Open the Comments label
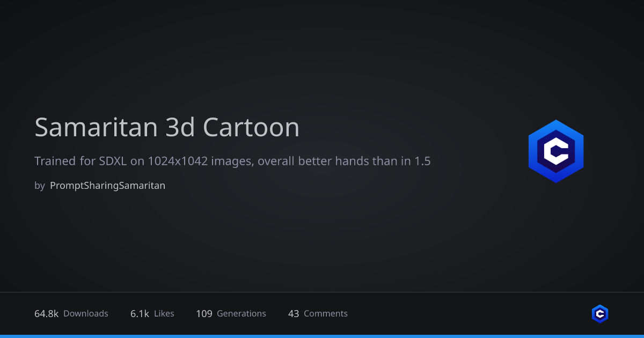This screenshot has width=644, height=338. (326, 314)
